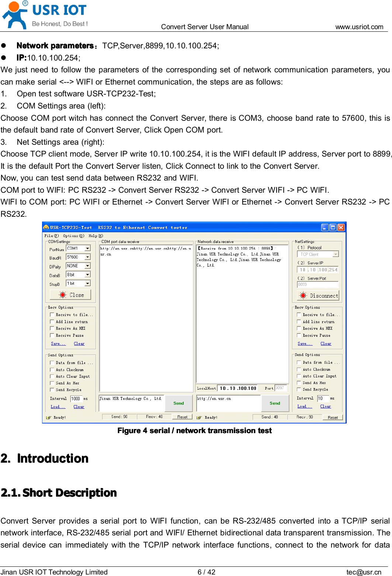Viewport: 392px width, 576px height.
Task: Click the Ready! status icon in network area
Action: click(200, 418)
